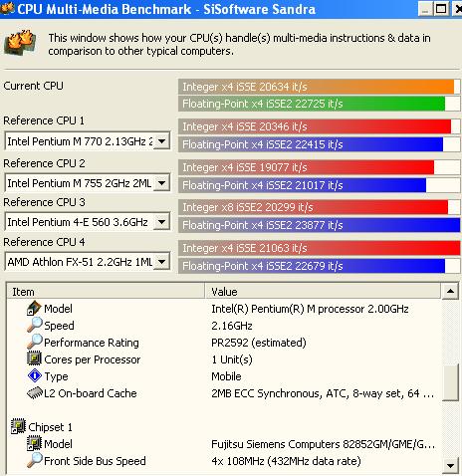Click the Front Side Bus Speed icon
Image resolution: width=462 pixels, height=476 pixels.
[x=35, y=460]
